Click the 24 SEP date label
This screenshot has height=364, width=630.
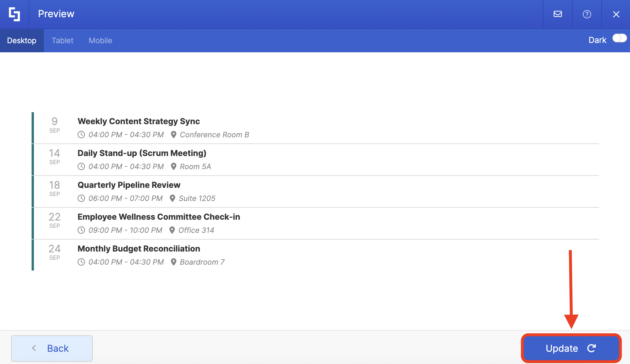pos(54,252)
